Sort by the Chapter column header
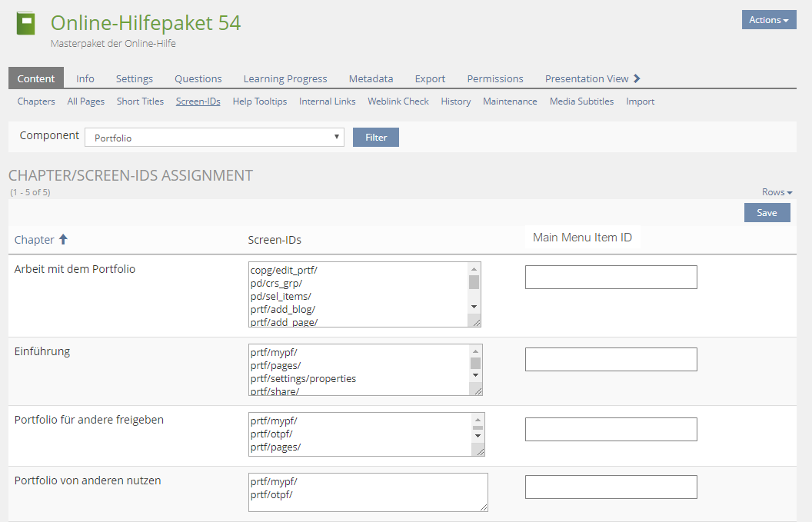 click(x=35, y=240)
